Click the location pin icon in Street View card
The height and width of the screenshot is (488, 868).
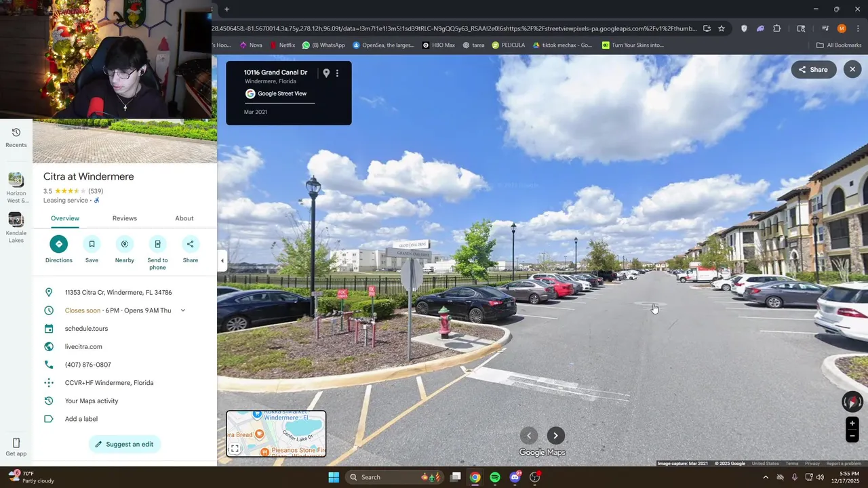coord(326,73)
